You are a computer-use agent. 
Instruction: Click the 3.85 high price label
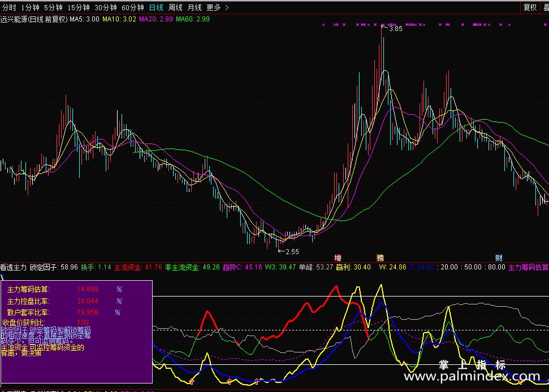396,29
